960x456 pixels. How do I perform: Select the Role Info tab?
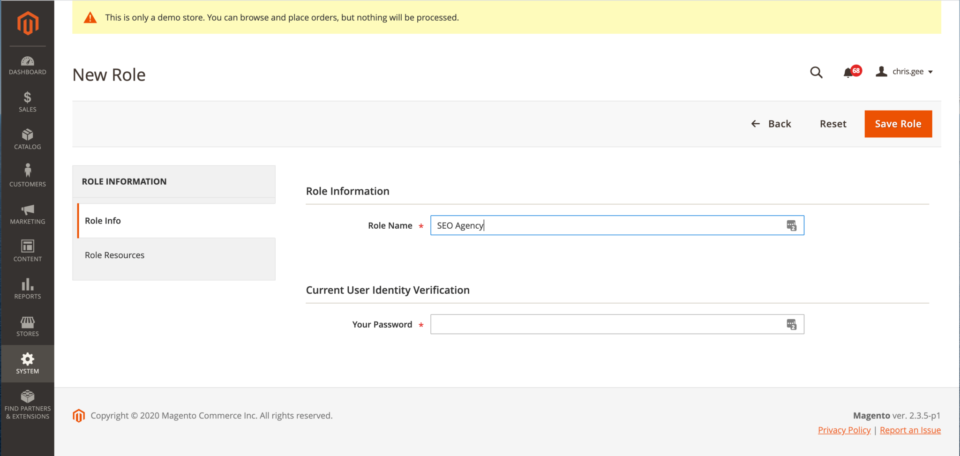[175, 220]
